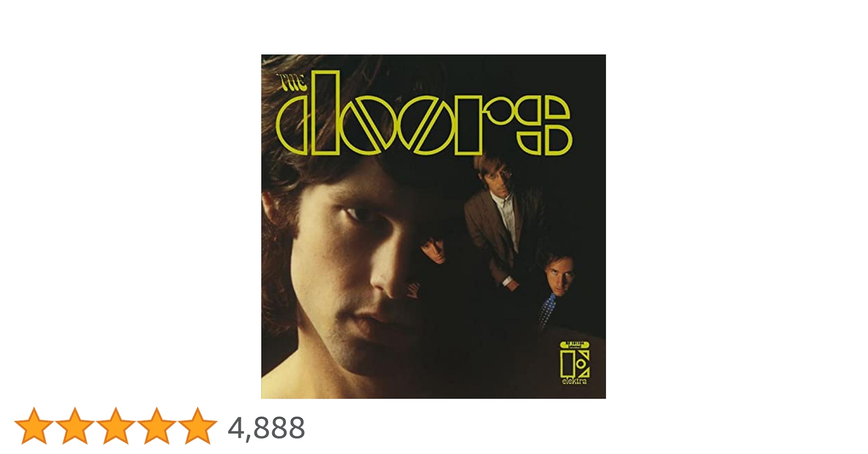Click the dark-haired face in cover's middle
The image size is (868, 454).
434,251
